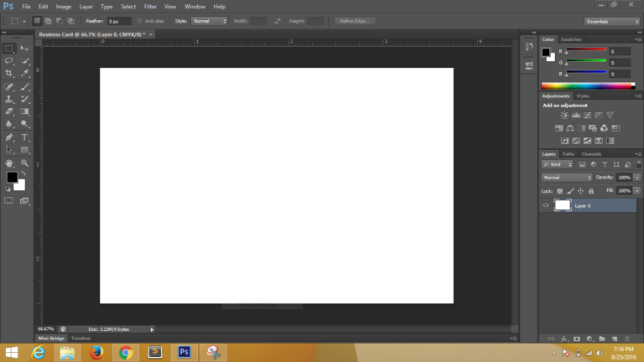Select the Blur tool
644x362 pixels.
pos(9,123)
